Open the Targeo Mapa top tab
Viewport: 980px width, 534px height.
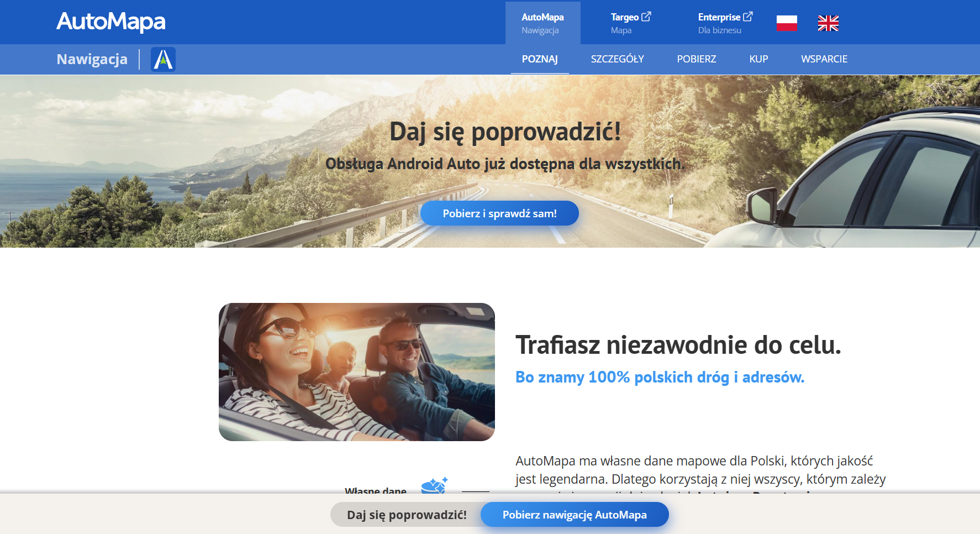click(x=631, y=23)
